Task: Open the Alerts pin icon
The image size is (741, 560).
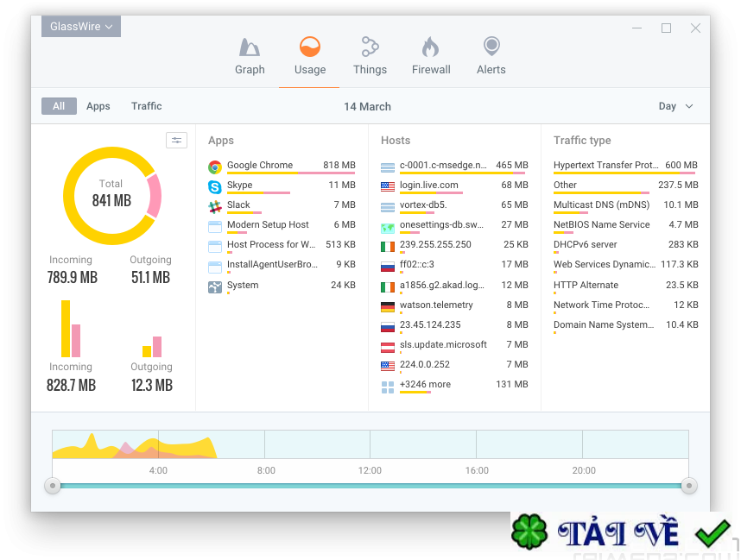Action: [x=491, y=47]
